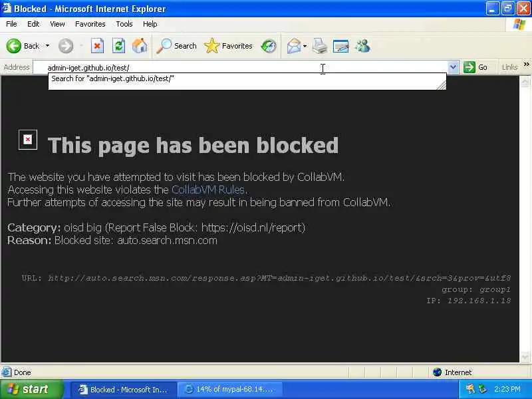Open the View menu

pyautogui.click(x=57, y=24)
